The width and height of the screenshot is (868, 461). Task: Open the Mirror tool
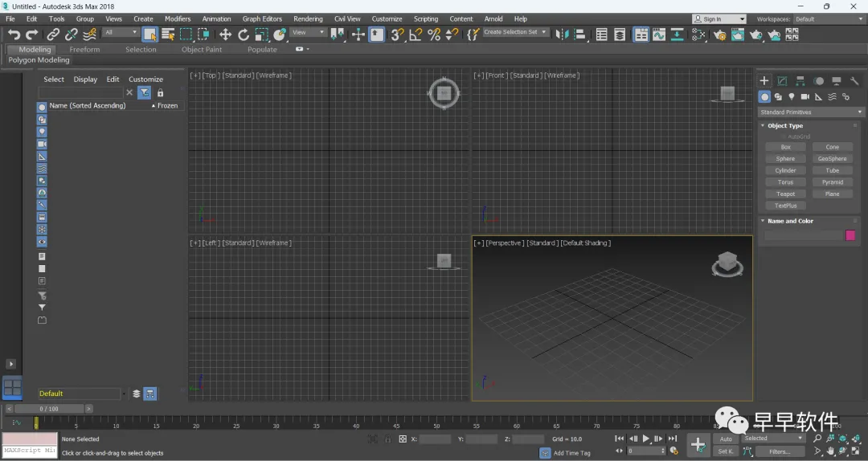tap(562, 35)
